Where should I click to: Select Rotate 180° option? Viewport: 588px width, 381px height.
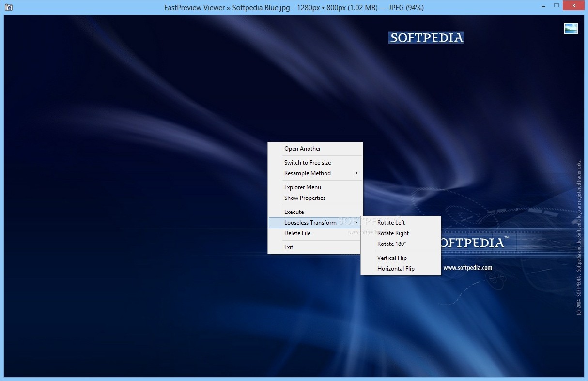(401, 244)
